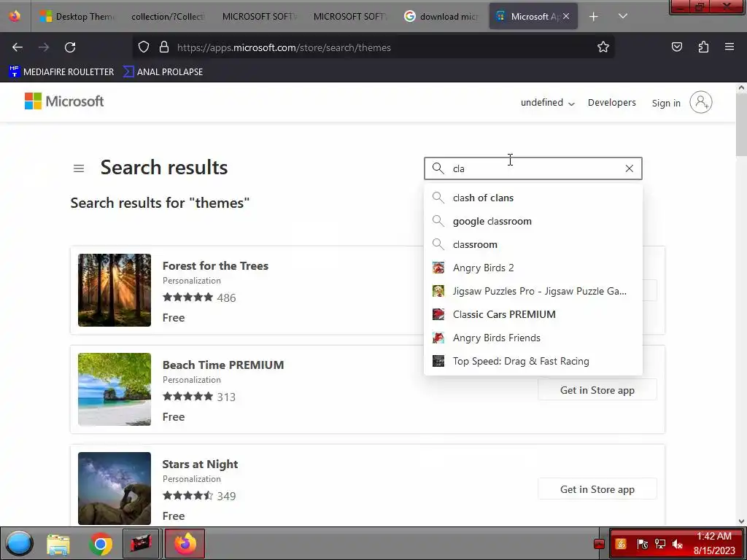Click the Sign in link
This screenshot has width=747, height=560.
click(666, 103)
